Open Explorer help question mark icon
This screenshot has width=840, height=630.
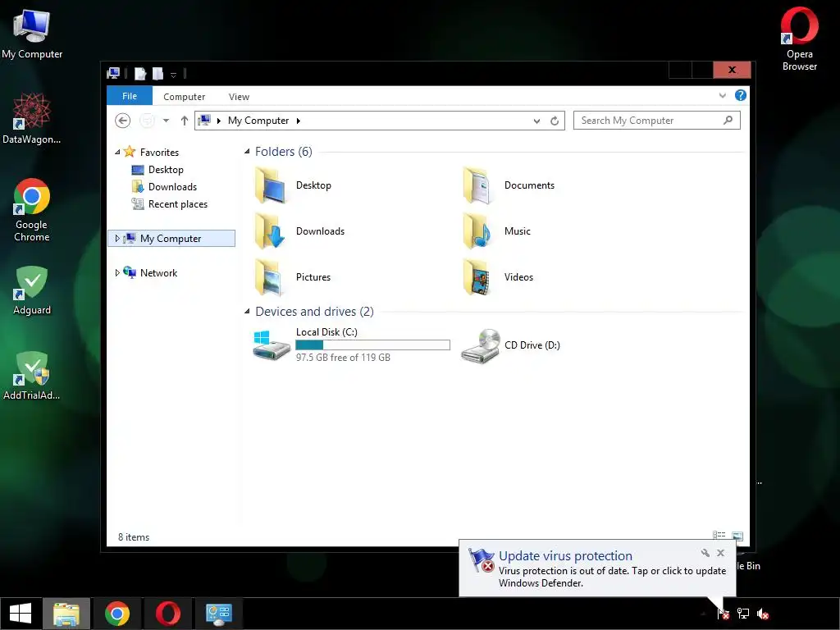point(741,95)
